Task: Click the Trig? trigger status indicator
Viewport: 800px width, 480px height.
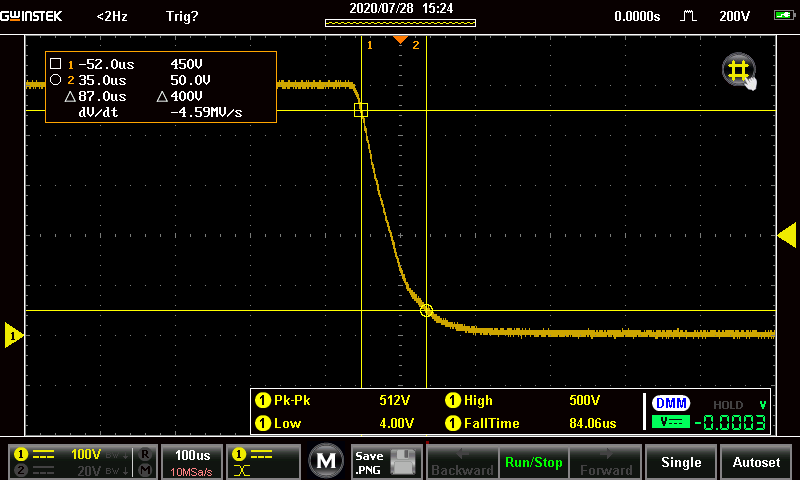Action: pyautogui.click(x=182, y=16)
